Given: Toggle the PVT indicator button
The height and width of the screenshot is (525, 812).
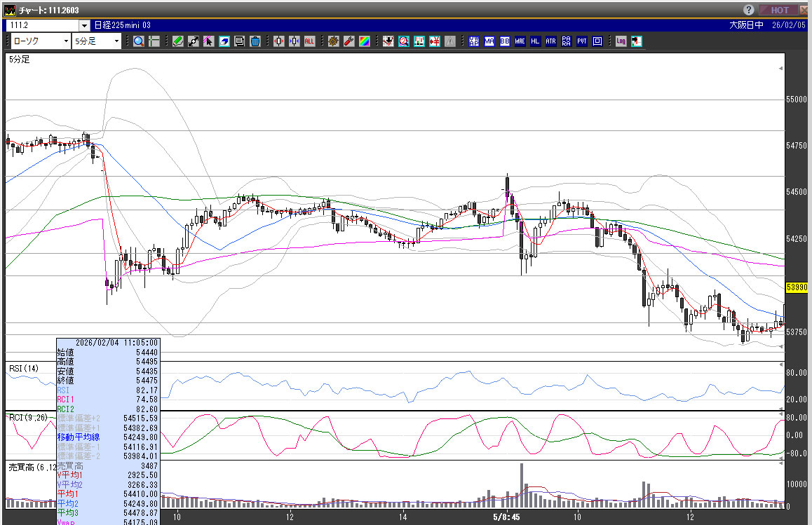Looking at the screenshot, I should pyautogui.click(x=582, y=41).
